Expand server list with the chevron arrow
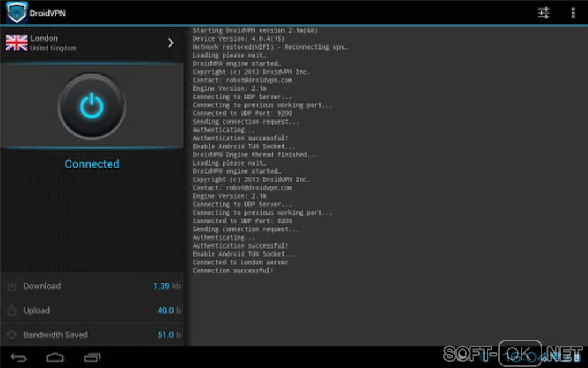 tap(171, 43)
